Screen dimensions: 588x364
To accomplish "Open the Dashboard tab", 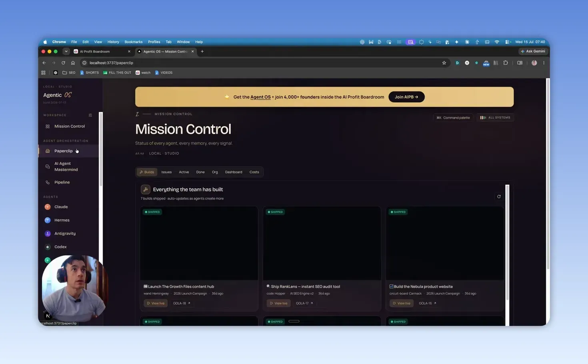I will coord(234,172).
